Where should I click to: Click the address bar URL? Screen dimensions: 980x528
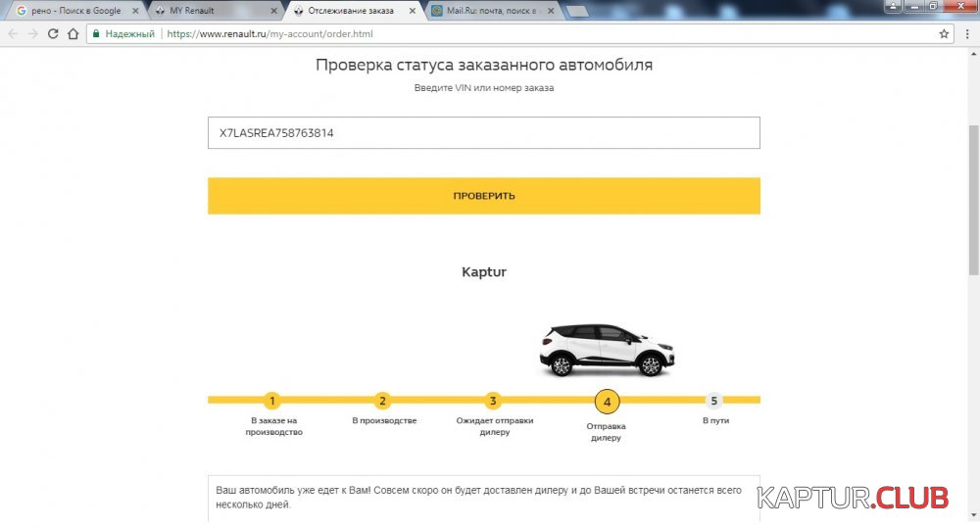[269, 33]
